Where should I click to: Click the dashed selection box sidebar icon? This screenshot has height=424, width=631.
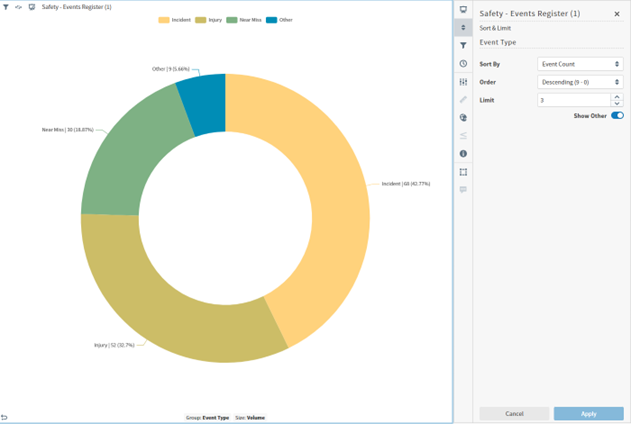tap(463, 172)
